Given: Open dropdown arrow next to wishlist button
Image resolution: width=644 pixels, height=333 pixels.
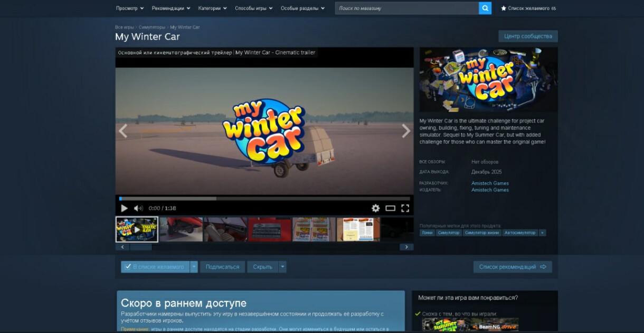Looking at the screenshot, I should click(194, 267).
